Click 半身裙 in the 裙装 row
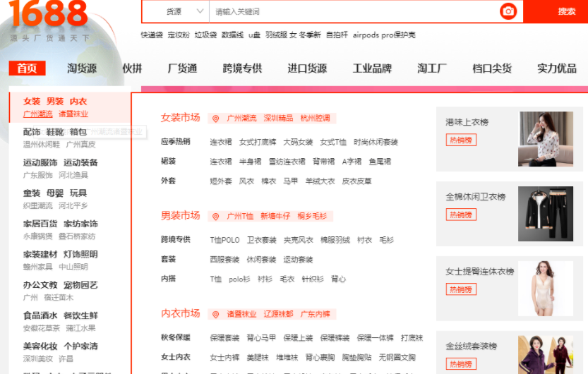 point(250,162)
